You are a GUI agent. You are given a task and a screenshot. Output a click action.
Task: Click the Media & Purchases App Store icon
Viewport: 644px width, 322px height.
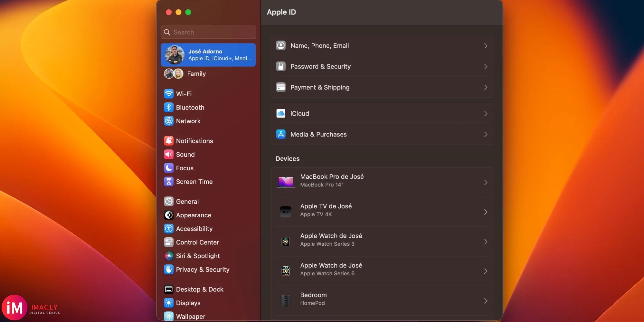281,134
